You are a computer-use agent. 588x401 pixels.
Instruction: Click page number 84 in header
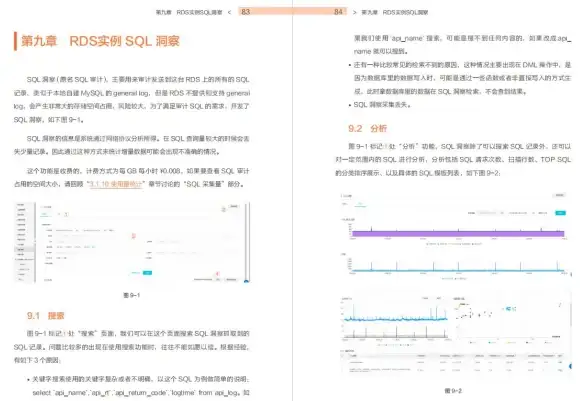338,12
